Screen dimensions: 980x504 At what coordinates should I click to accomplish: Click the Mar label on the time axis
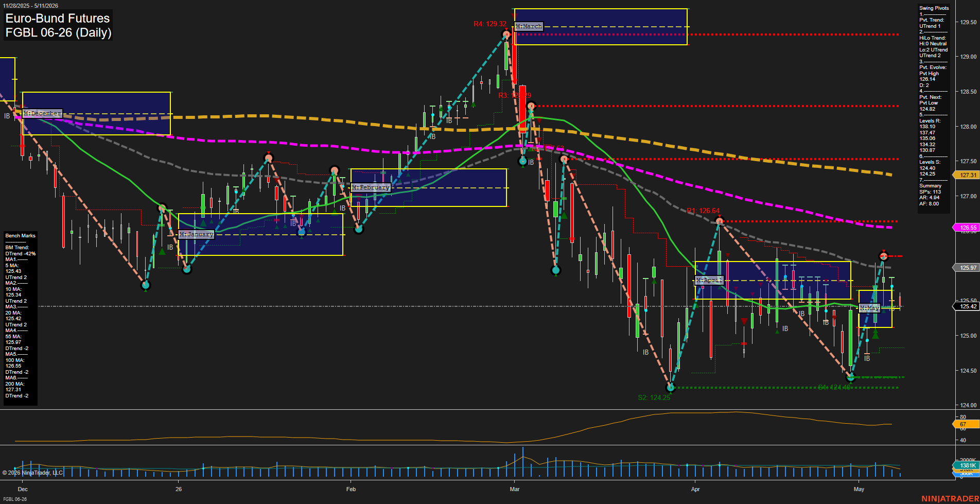pos(515,489)
